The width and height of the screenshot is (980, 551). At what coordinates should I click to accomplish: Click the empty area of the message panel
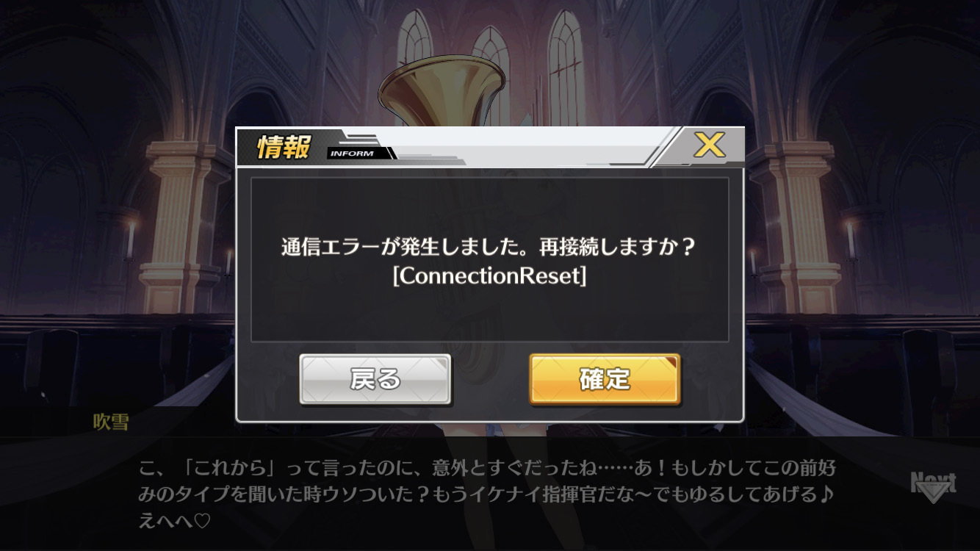(x=489, y=316)
